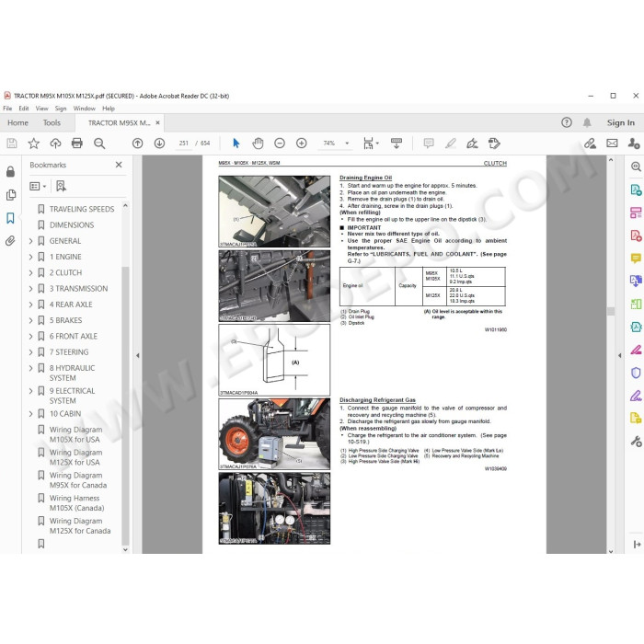This screenshot has width=644, height=644.
Task: Open Wiring Harness M105X (Canada) bookmark
Action: (x=76, y=503)
